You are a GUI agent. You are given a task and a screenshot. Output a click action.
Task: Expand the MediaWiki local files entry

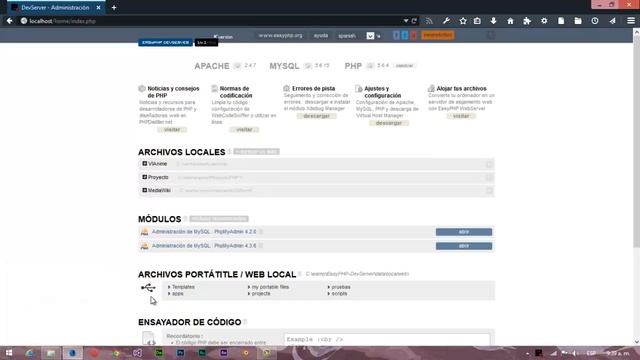pos(144,190)
